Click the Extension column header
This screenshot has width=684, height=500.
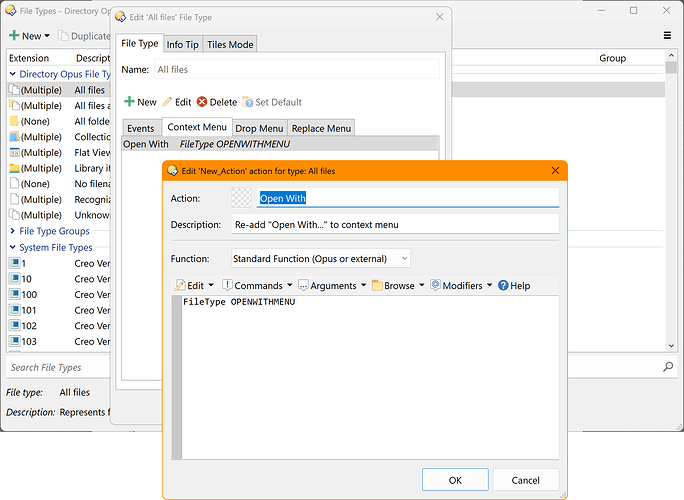(x=40, y=58)
